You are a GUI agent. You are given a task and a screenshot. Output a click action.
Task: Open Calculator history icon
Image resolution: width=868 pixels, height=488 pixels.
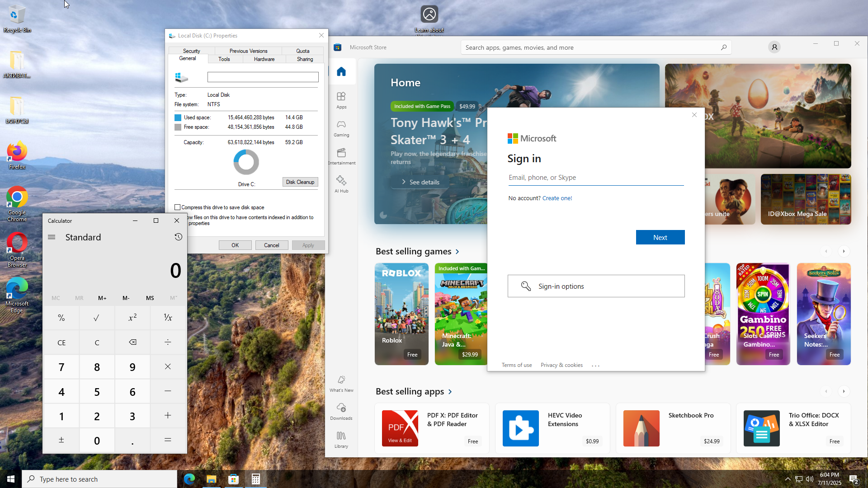178,237
